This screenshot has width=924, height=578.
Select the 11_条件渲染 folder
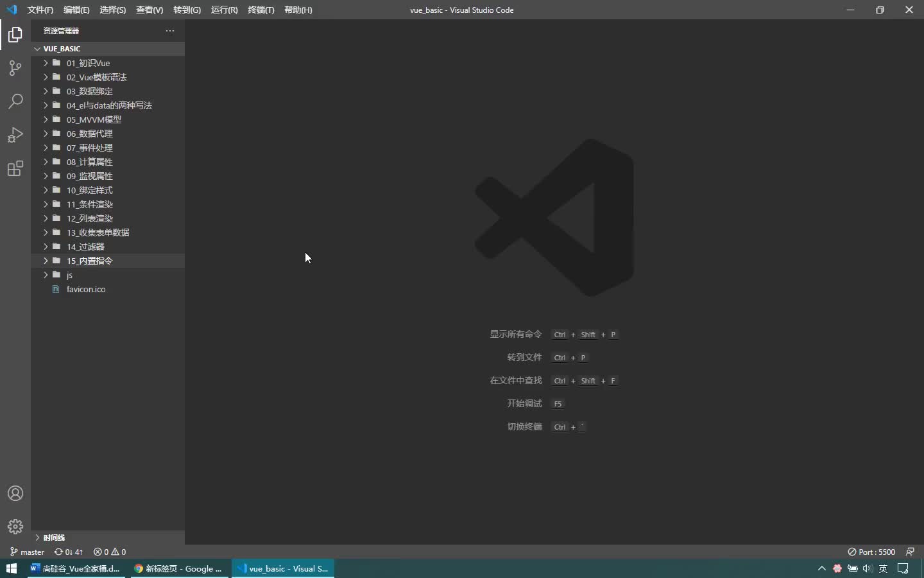(108, 204)
